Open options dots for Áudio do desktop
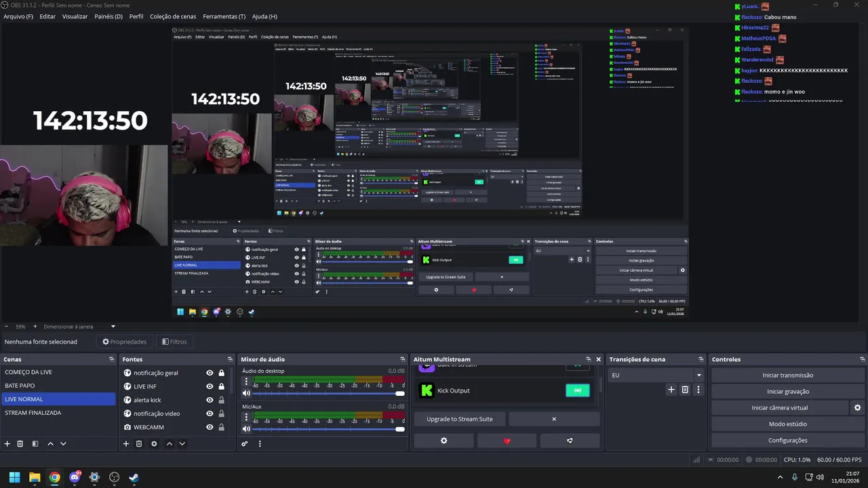 coord(246,382)
